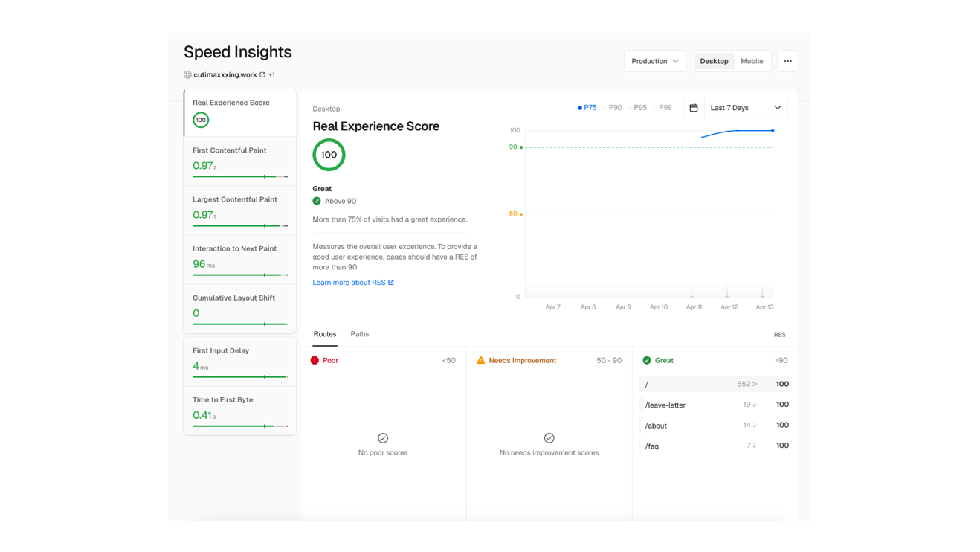Select the P95 percentile option
This screenshot has width=980, height=552.
637,108
